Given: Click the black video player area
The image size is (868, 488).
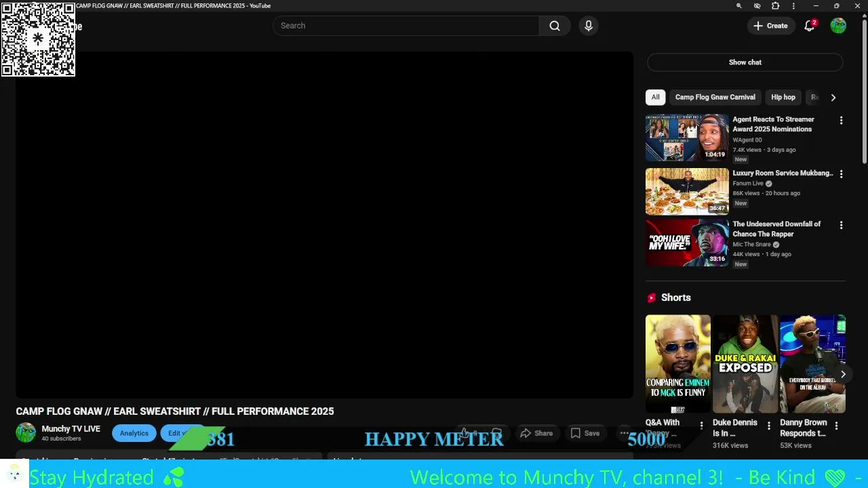Looking at the screenshot, I should 324,225.
